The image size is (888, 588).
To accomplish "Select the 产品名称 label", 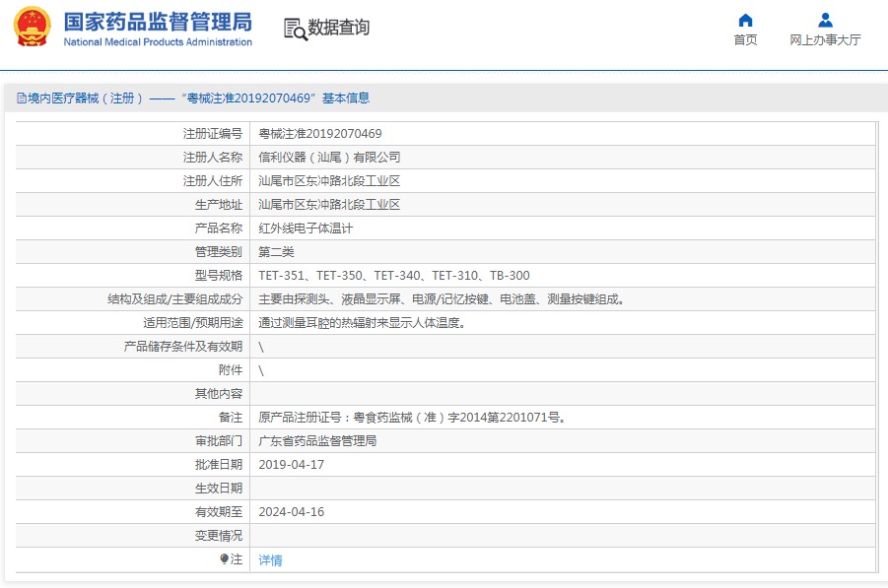I will point(219,229).
